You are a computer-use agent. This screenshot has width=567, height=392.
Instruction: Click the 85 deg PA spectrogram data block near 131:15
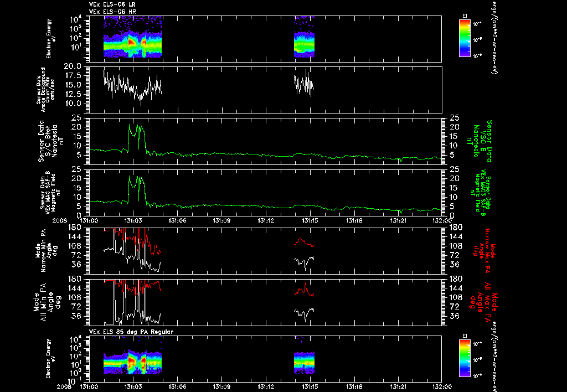304,362
